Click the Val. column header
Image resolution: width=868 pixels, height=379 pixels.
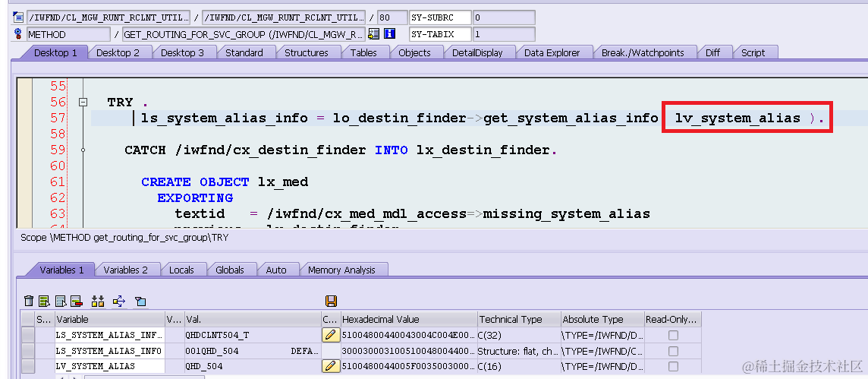pyautogui.click(x=253, y=319)
